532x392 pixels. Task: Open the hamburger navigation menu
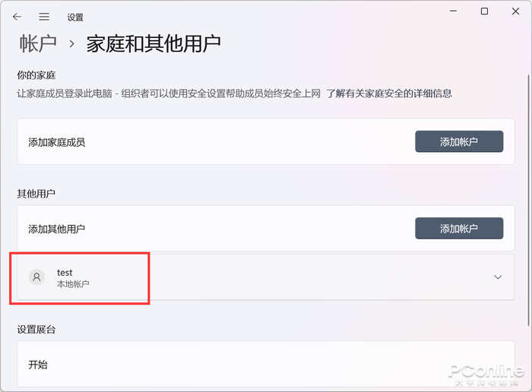pyautogui.click(x=44, y=16)
